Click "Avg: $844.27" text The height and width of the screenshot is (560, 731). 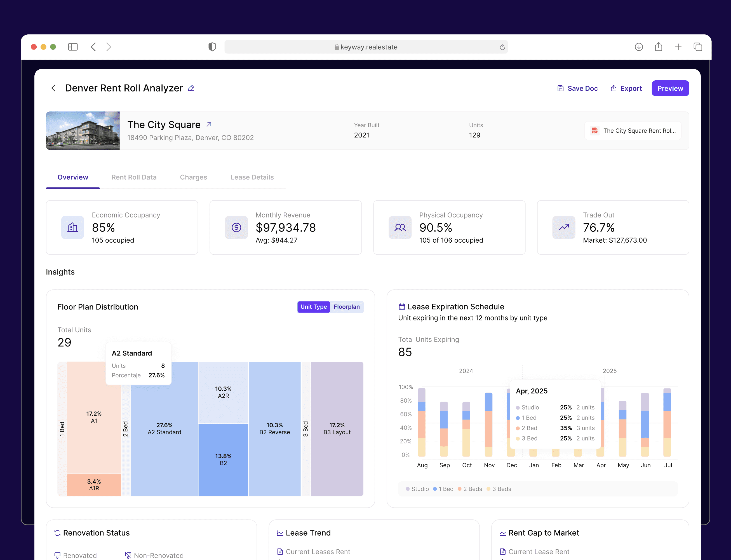(277, 240)
